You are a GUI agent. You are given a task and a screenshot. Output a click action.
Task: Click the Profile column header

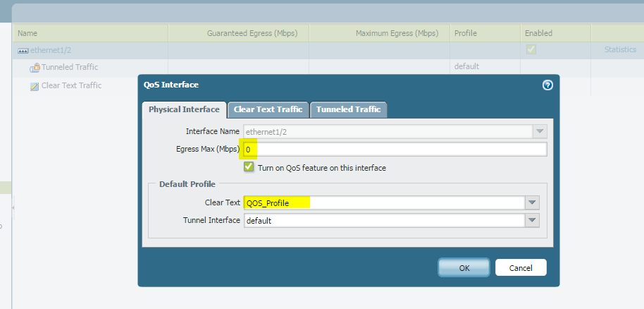(485, 33)
